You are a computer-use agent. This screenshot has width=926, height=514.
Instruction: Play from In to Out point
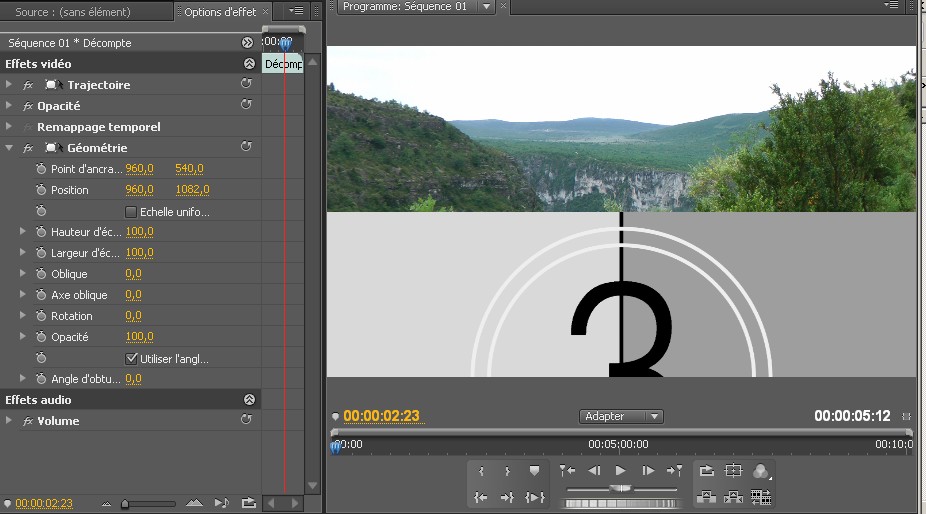pos(534,497)
